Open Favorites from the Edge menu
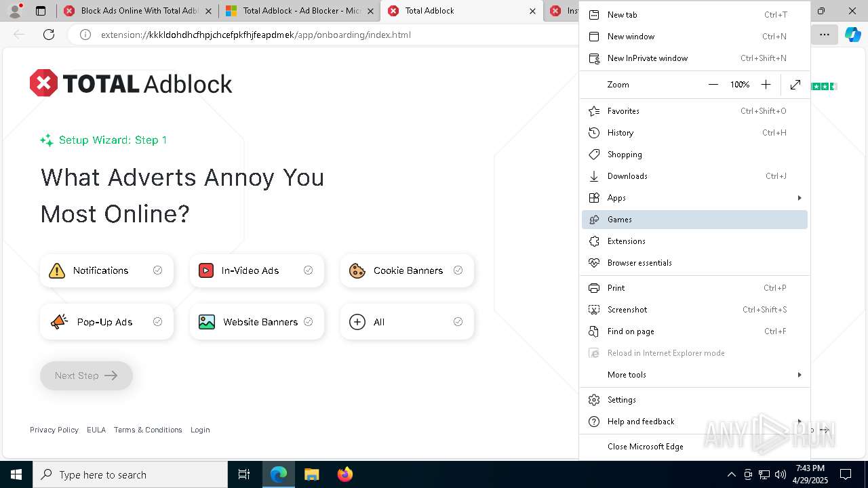The image size is (868, 488). [x=694, y=111]
